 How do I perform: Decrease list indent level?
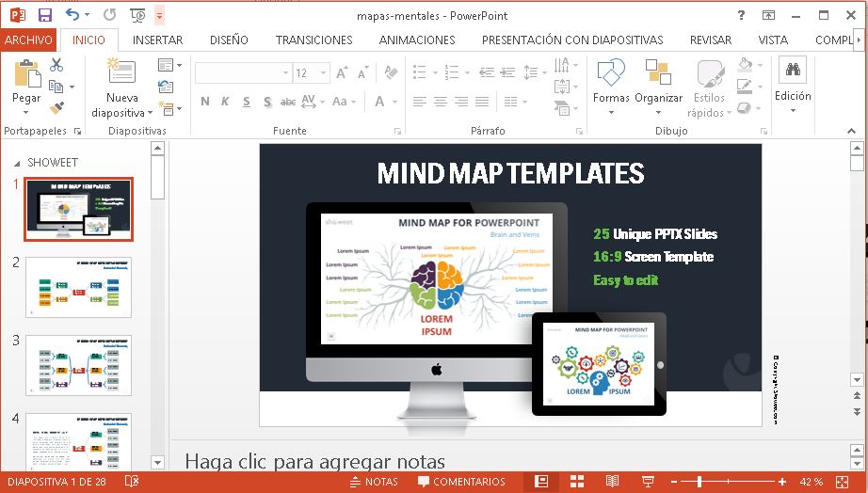[487, 72]
